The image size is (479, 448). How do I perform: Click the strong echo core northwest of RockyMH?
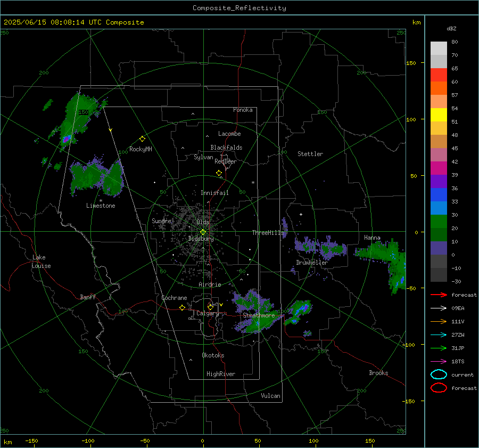pyautogui.click(x=66, y=140)
